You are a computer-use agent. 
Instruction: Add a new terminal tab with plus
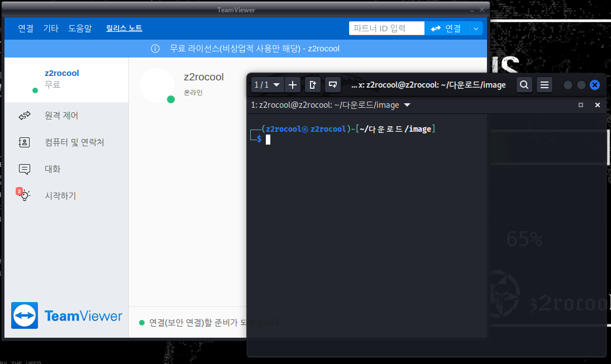coord(293,85)
